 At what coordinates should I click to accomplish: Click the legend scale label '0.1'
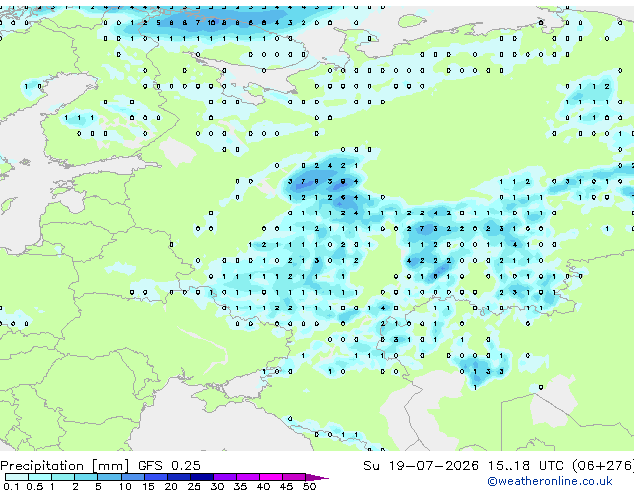tap(11, 486)
